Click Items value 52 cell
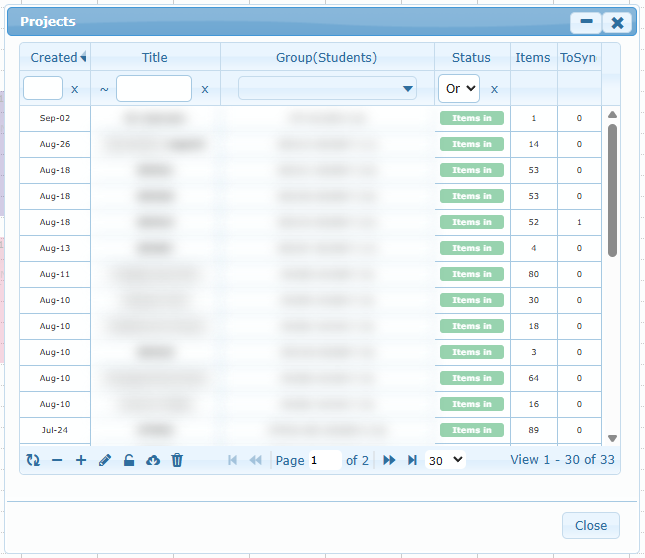 coord(534,222)
